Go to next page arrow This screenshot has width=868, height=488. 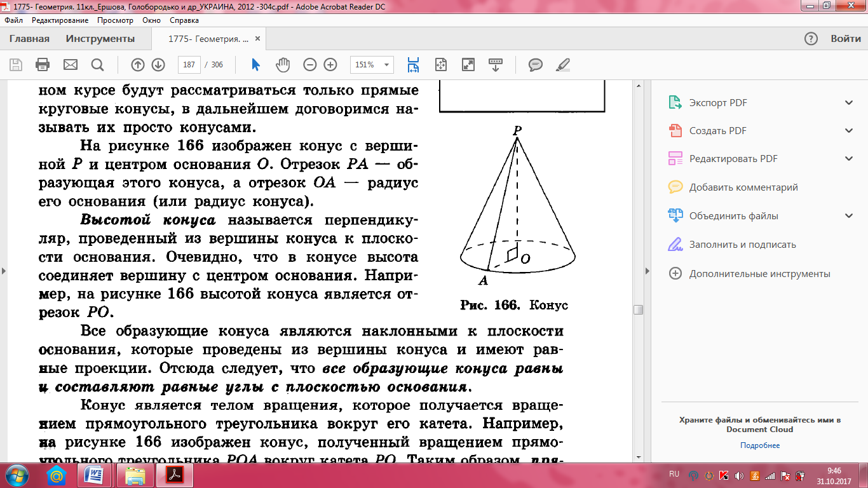click(x=158, y=64)
